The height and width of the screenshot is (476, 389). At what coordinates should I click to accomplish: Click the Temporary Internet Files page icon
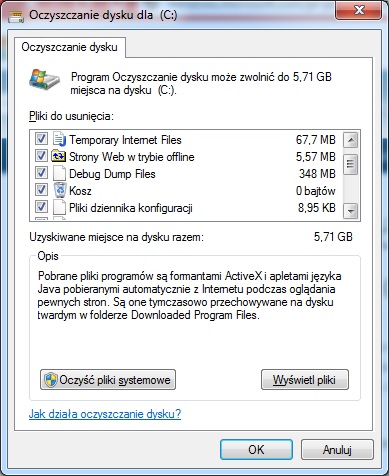click(x=59, y=139)
